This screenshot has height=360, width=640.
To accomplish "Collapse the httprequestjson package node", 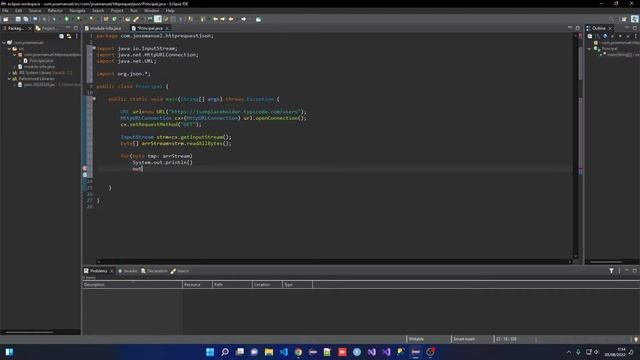I will point(15,55).
